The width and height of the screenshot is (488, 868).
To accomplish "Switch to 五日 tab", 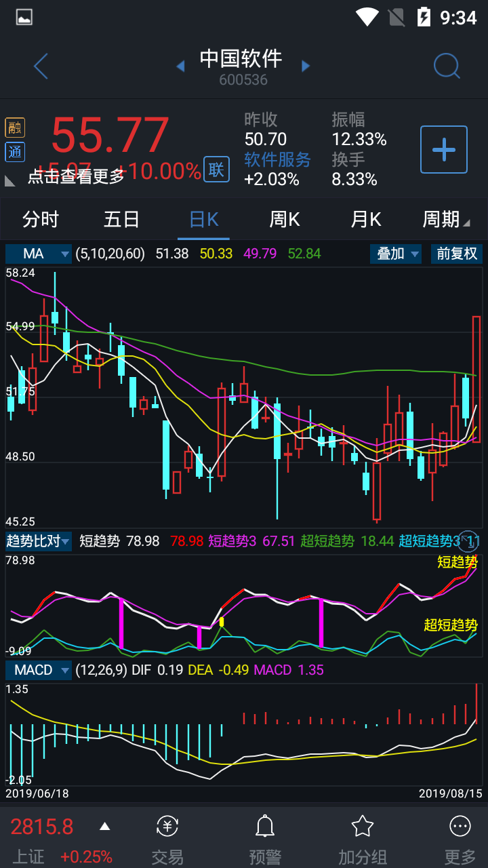I will [x=122, y=220].
